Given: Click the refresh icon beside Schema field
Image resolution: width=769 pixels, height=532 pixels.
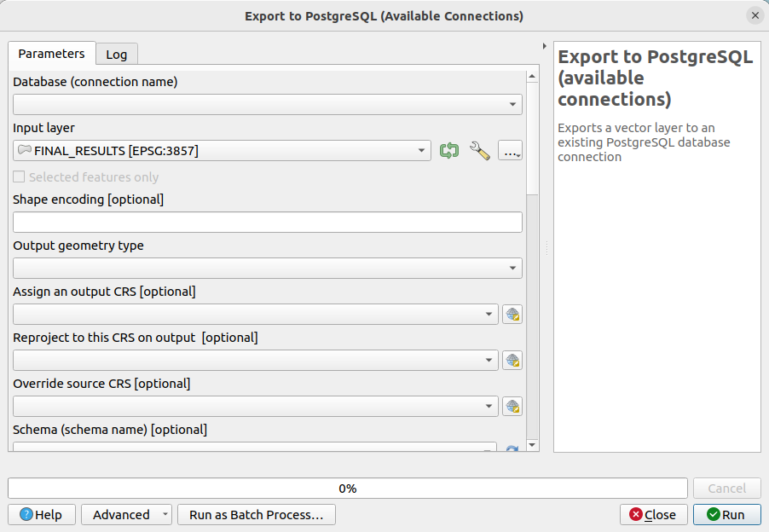Looking at the screenshot, I should tap(512, 447).
